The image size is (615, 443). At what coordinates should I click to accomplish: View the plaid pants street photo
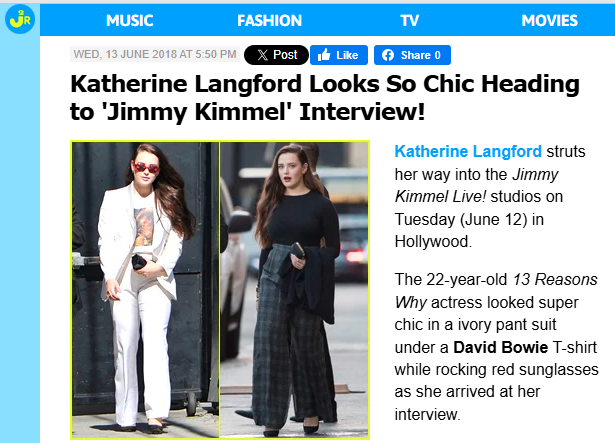(x=294, y=290)
